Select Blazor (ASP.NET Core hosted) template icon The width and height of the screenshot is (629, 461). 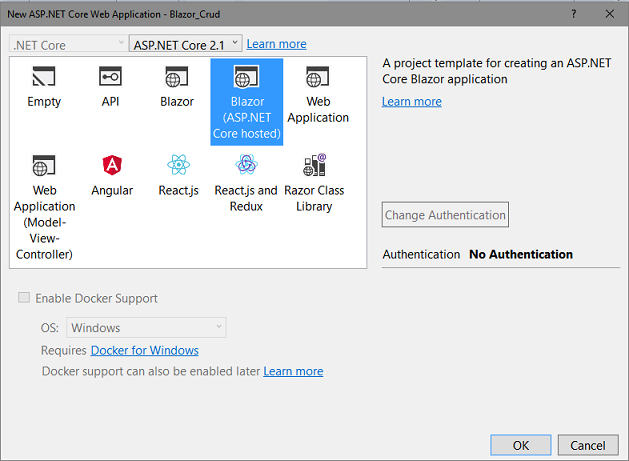246,76
